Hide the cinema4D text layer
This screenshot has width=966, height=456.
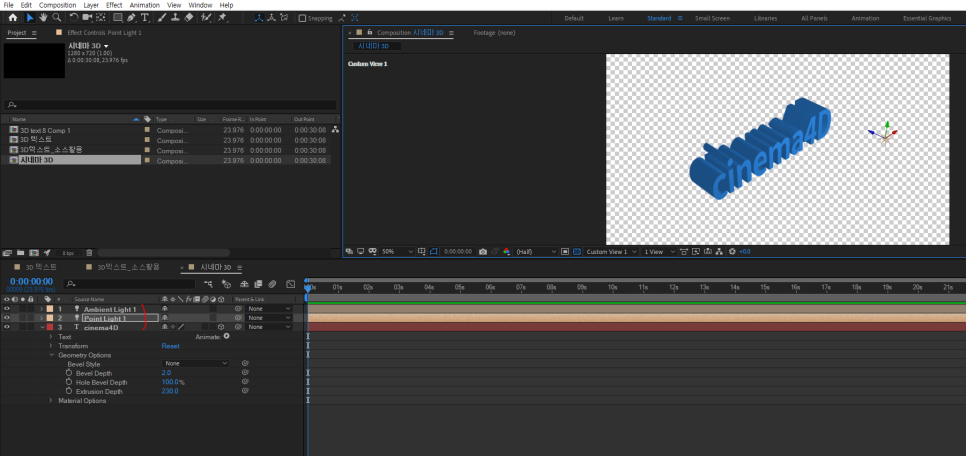pyautogui.click(x=7, y=327)
